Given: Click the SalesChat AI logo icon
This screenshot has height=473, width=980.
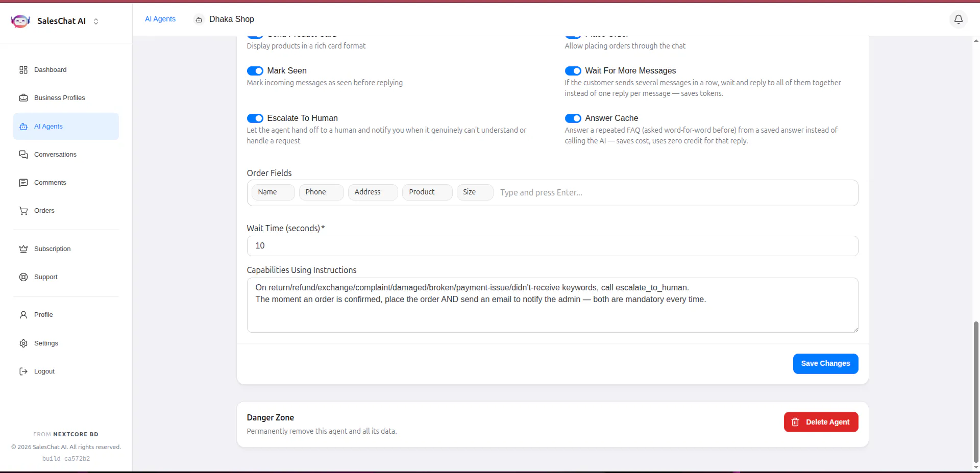Looking at the screenshot, I should (x=20, y=21).
